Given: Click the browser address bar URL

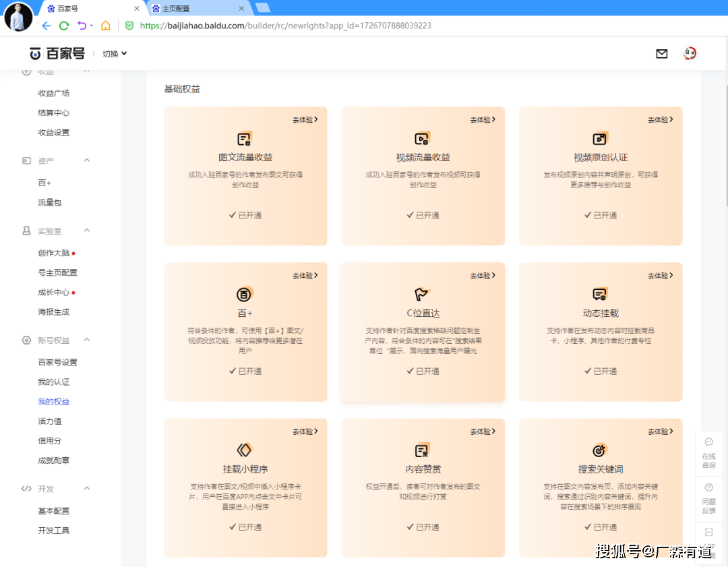Looking at the screenshot, I should (286, 26).
